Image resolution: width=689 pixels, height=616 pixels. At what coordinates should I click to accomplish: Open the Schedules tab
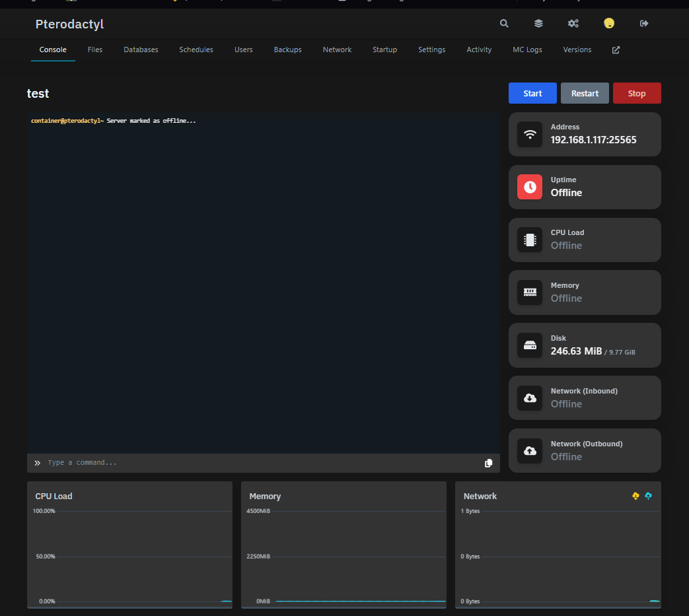(x=196, y=50)
